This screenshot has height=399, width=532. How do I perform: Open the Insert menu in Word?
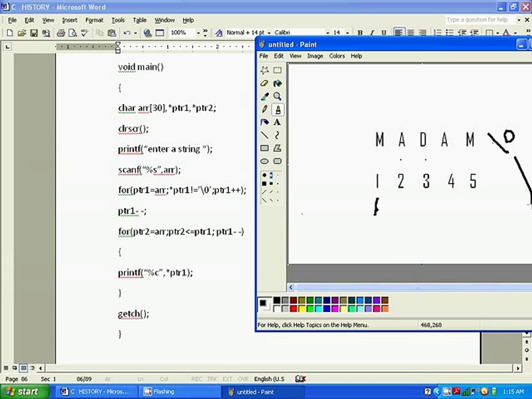click(70, 20)
